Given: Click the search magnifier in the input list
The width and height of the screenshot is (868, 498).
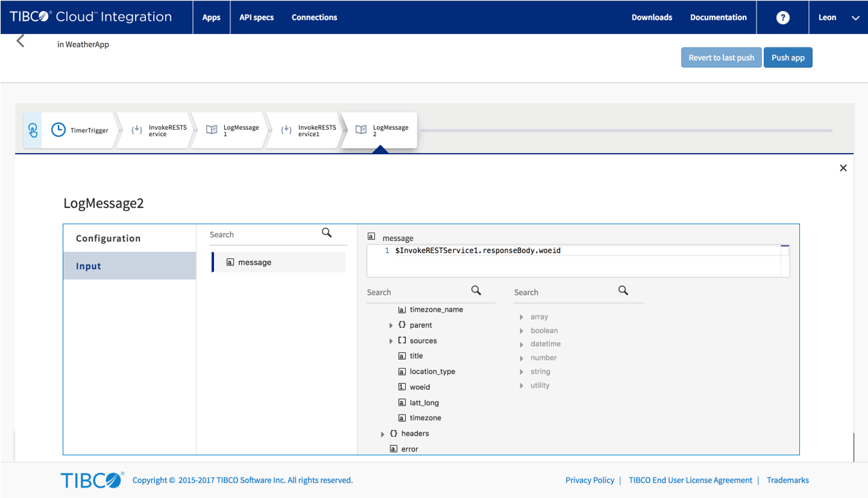Looking at the screenshot, I should point(327,233).
